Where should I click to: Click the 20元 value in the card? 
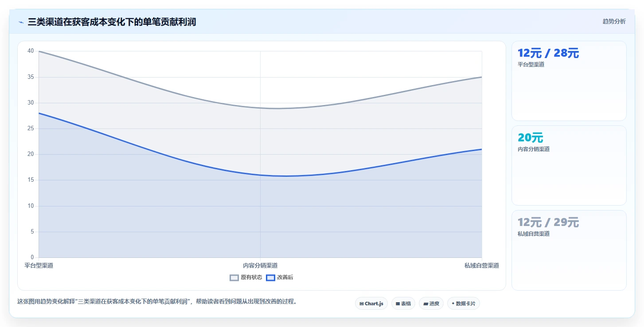click(x=531, y=138)
